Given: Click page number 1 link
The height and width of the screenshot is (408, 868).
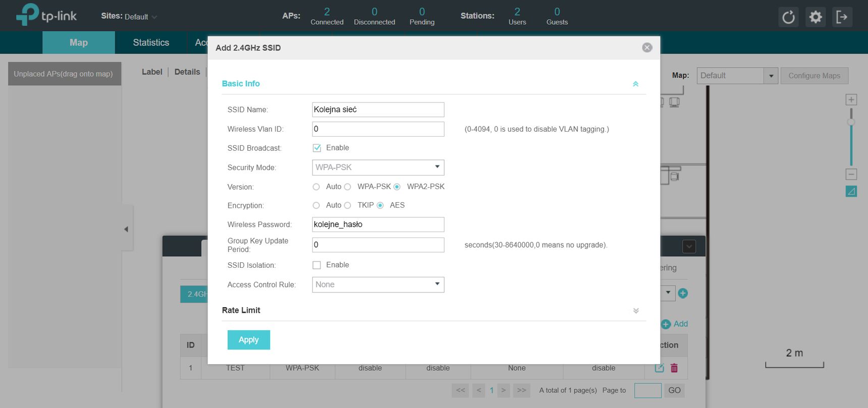Looking at the screenshot, I should click(x=492, y=390).
